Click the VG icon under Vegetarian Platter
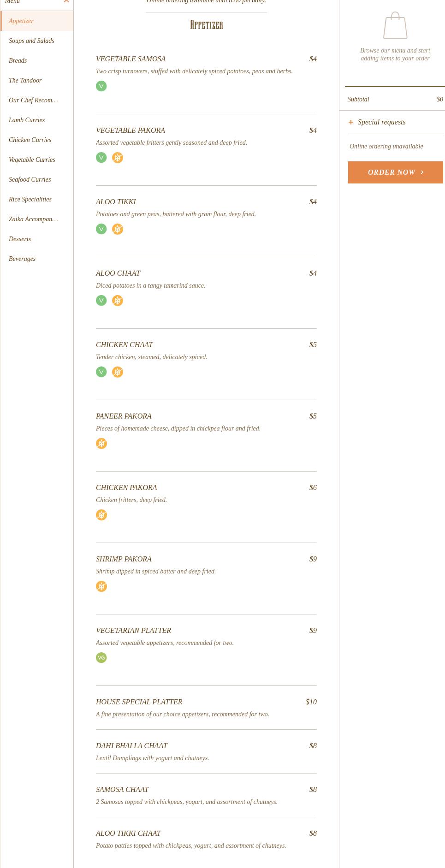 pos(101,658)
